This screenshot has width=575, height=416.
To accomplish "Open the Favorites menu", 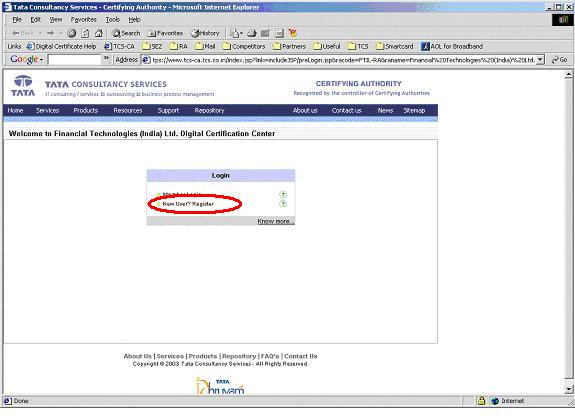I will click(x=84, y=19).
